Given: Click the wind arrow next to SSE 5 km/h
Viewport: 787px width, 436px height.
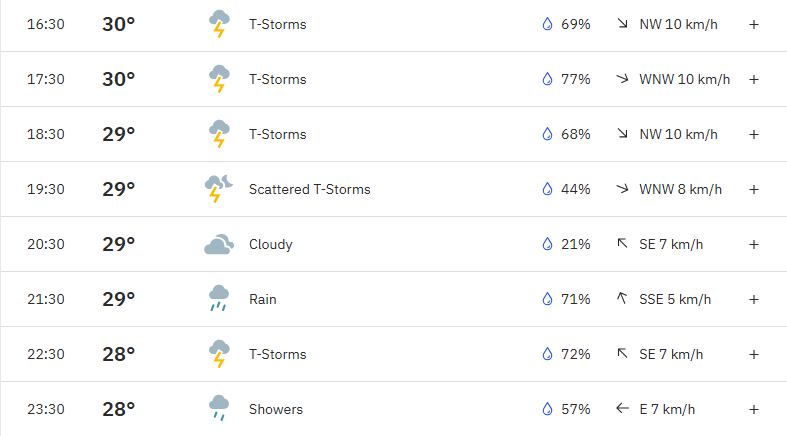Looking at the screenshot, I should pos(622,299).
